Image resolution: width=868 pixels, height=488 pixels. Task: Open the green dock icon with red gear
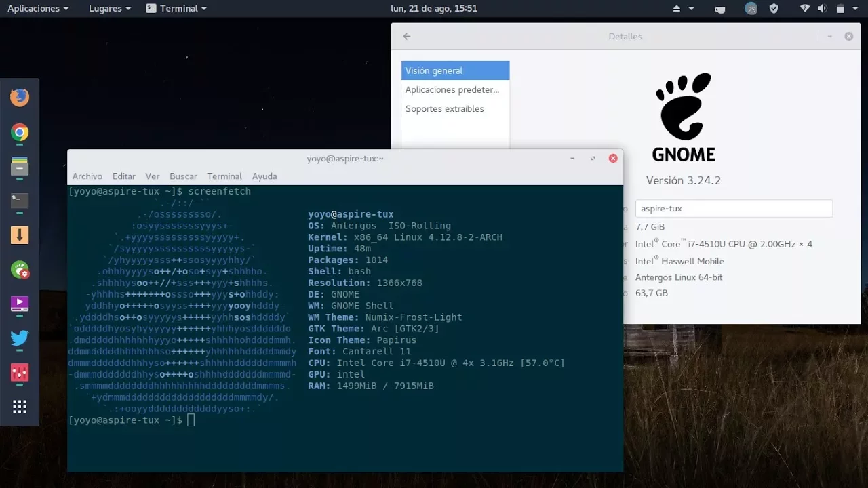coord(20,270)
